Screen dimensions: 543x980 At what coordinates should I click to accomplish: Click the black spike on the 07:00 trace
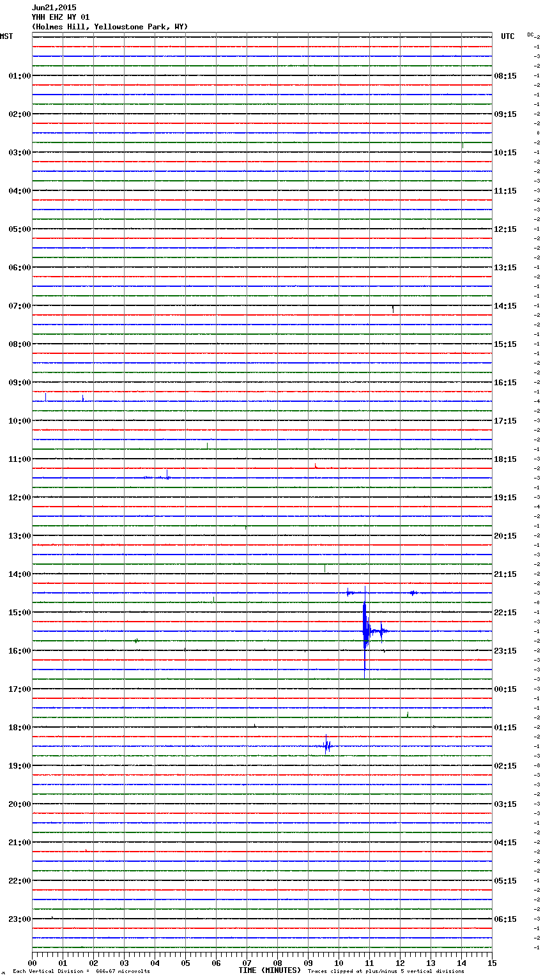(x=393, y=309)
